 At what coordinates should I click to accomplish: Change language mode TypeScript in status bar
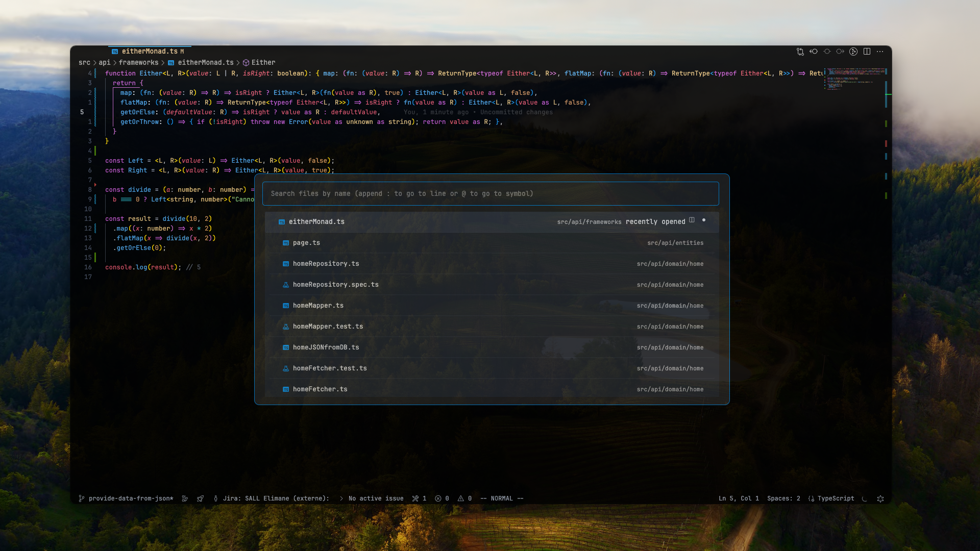coord(835,498)
